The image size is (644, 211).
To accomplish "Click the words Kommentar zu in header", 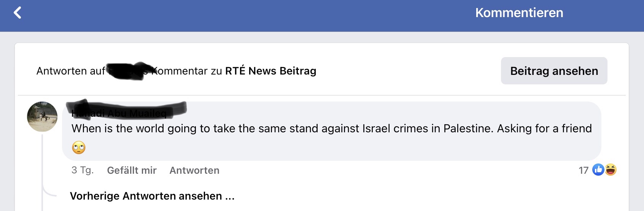I will click(x=187, y=71).
